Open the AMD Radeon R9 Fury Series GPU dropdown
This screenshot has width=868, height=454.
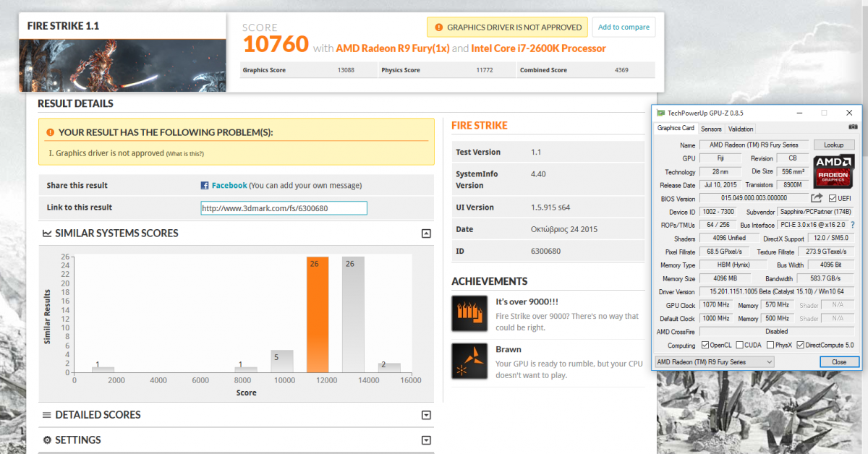714,361
